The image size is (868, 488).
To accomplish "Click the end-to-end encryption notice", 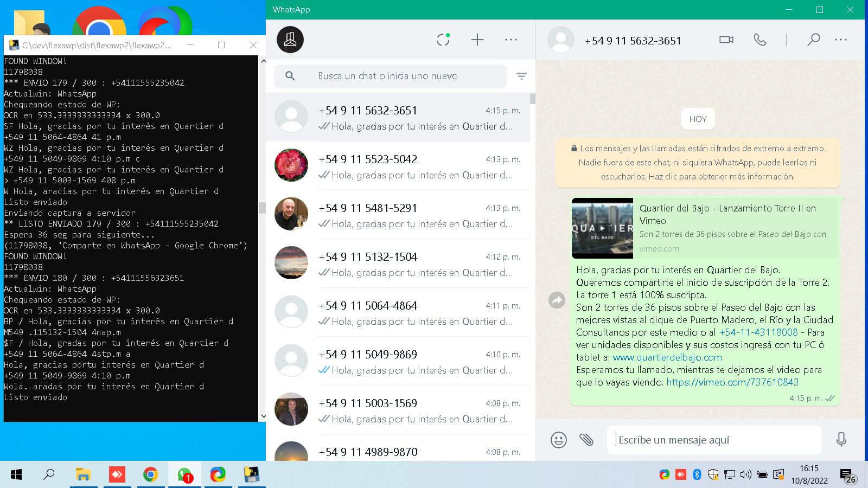I will pyautogui.click(x=698, y=162).
